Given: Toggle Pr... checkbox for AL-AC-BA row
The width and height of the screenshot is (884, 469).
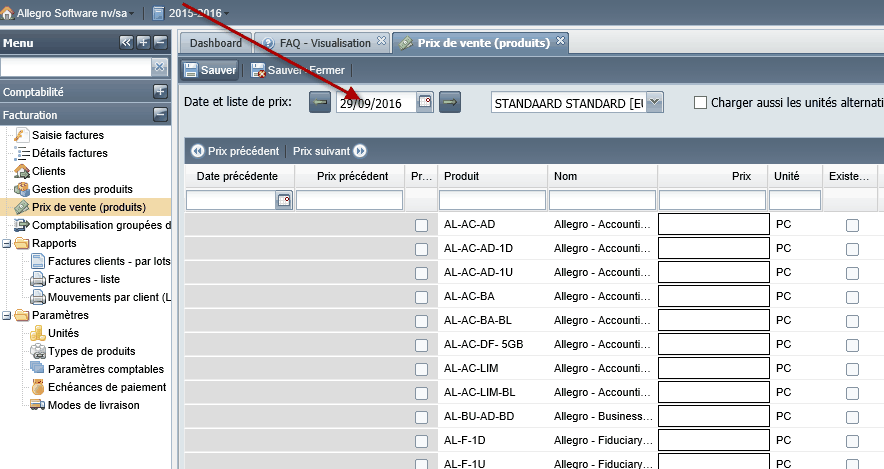Looking at the screenshot, I should pyautogui.click(x=421, y=297).
